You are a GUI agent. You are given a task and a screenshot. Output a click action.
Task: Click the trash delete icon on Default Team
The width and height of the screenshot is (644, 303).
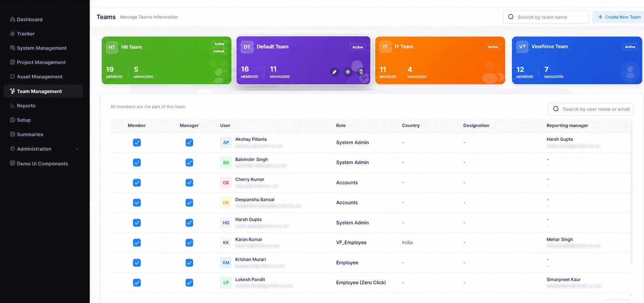(x=361, y=72)
